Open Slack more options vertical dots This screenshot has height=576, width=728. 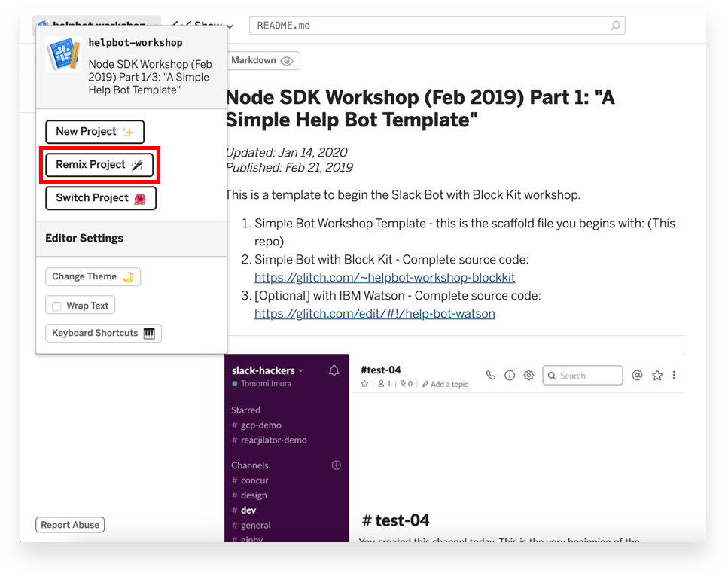click(x=674, y=375)
